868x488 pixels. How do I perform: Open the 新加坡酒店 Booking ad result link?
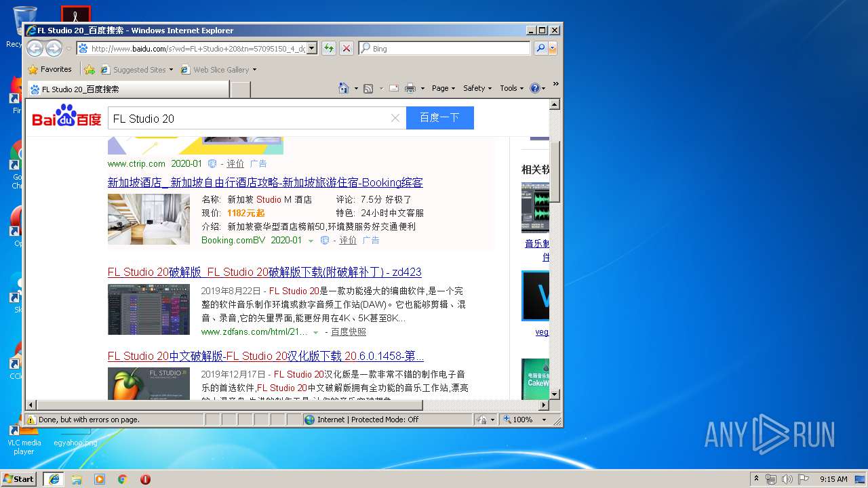(265, 182)
